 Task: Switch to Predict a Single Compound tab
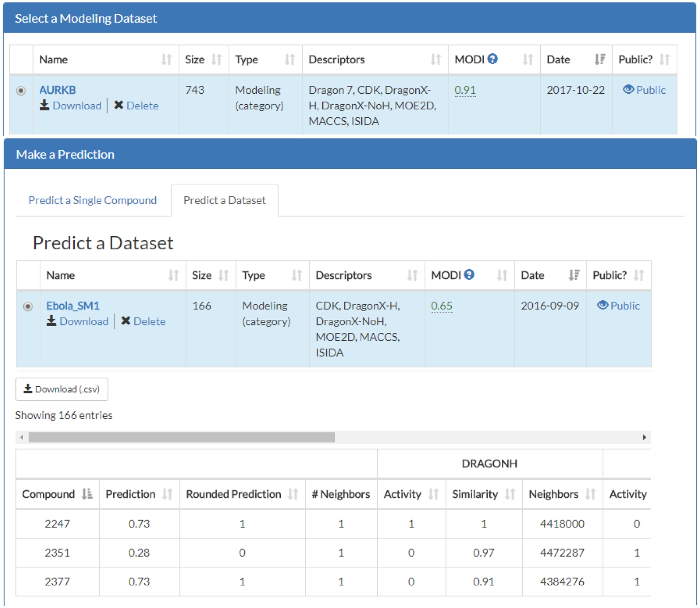(x=93, y=200)
